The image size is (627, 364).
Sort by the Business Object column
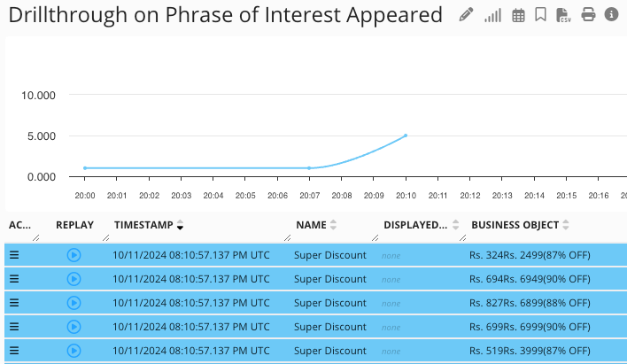(566, 226)
